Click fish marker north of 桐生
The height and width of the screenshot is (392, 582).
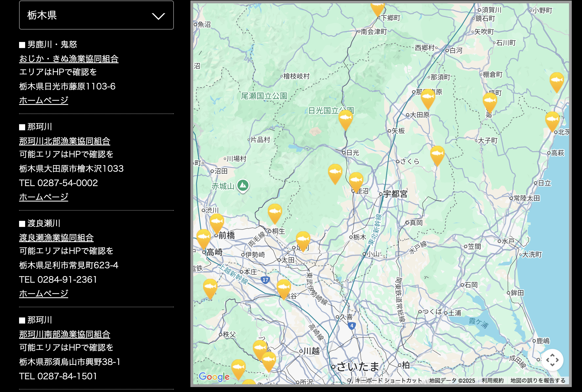pos(275,213)
